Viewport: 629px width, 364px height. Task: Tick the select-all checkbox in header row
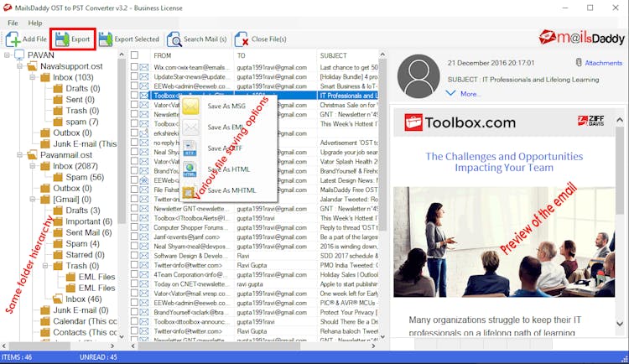point(135,55)
